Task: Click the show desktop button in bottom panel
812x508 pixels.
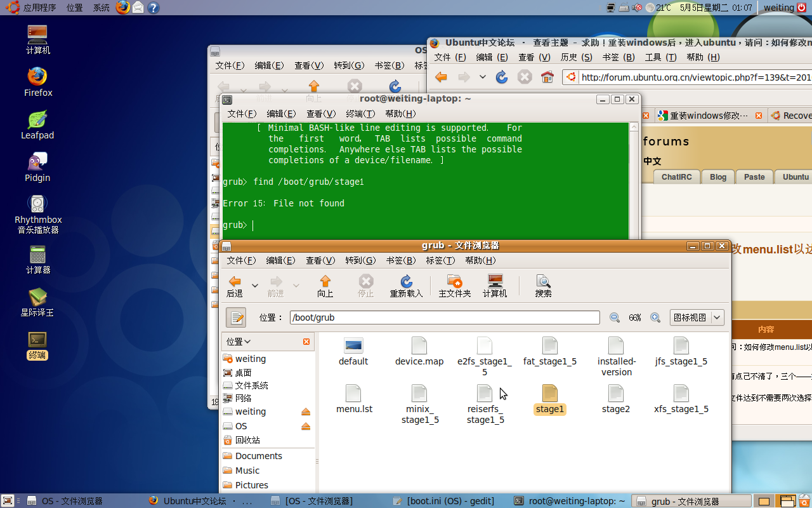Action: [8, 501]
